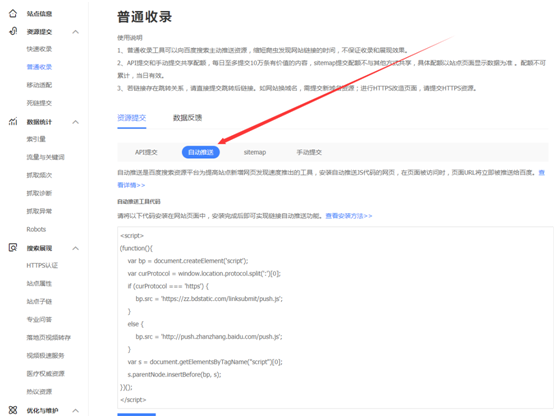This screenshot has width=558, height=418.
Task: Collapse the 资源提交 section chevron
Action: [x=75, y=32]
